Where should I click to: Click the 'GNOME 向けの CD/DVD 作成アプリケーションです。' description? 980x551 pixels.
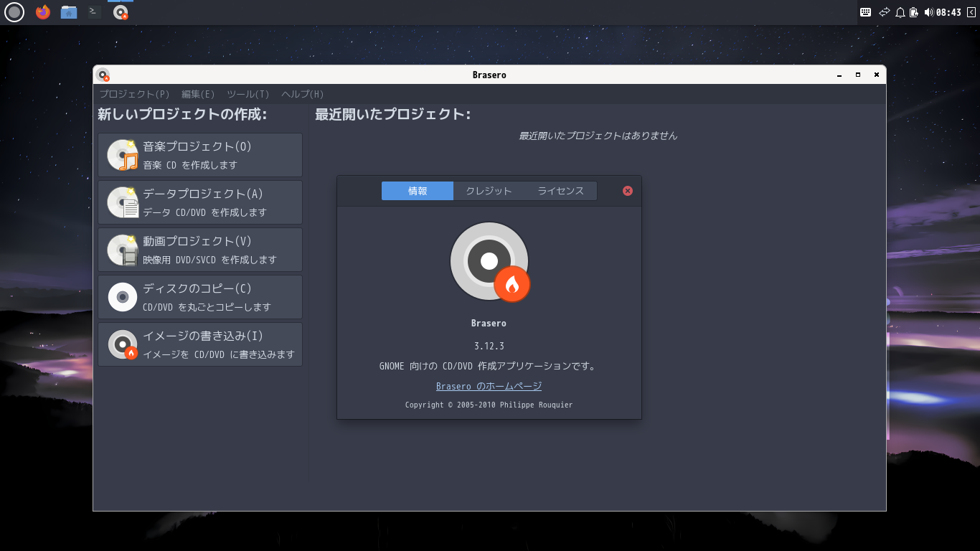point(488,366)
